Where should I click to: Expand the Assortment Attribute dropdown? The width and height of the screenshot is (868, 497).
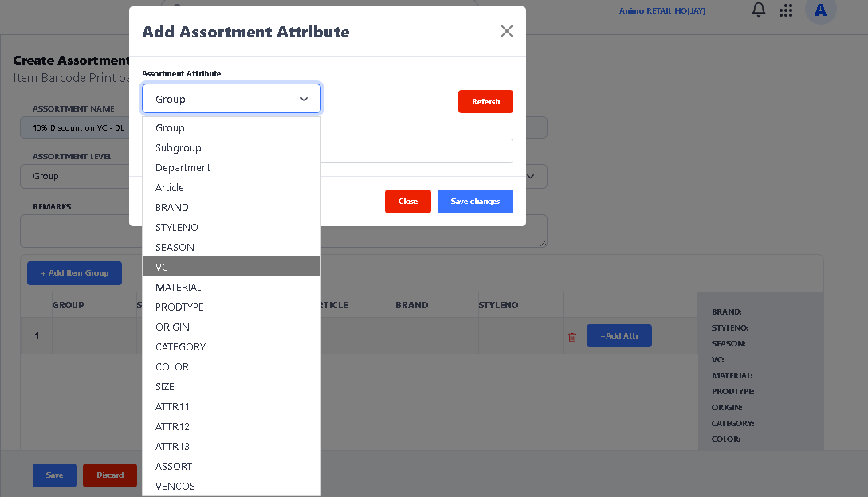231,99
